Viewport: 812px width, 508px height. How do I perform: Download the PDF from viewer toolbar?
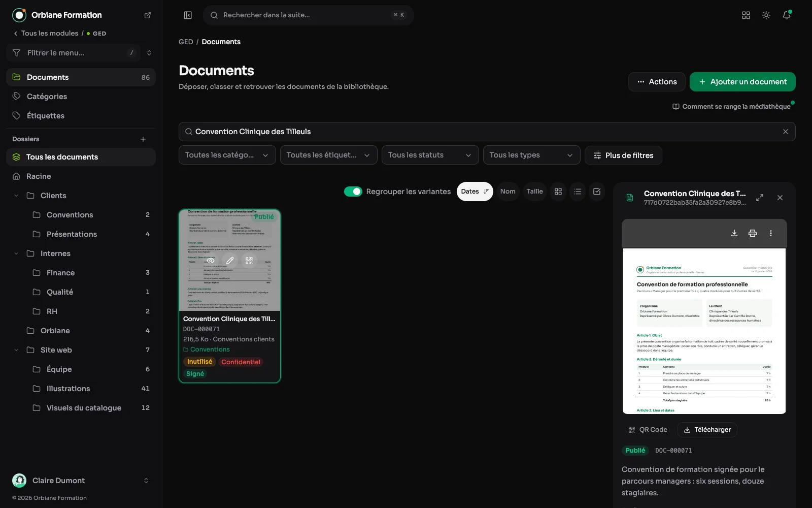tap(734, 233)
